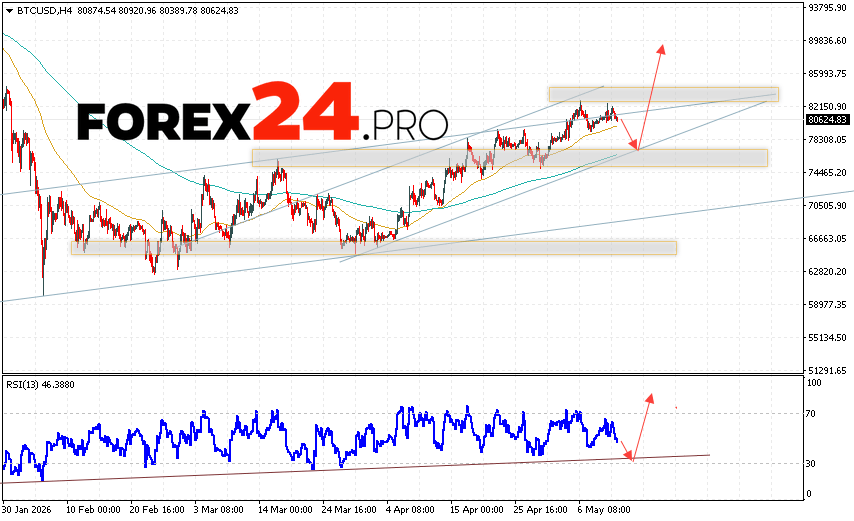Click the RSI scale value 70
The width and height of the screenshot is (854, 521).
[x=811, y=414]
